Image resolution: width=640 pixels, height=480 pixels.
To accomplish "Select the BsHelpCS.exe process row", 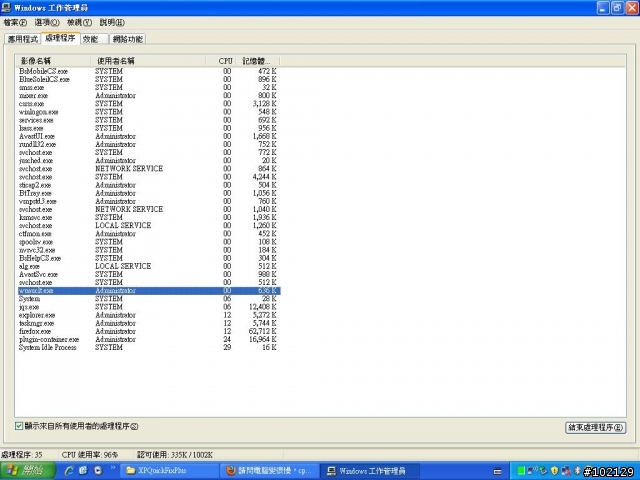I will tap(148, 258).
